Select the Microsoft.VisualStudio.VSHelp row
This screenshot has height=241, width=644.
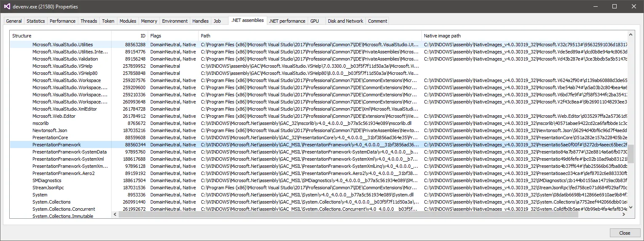tap(319, 66)
